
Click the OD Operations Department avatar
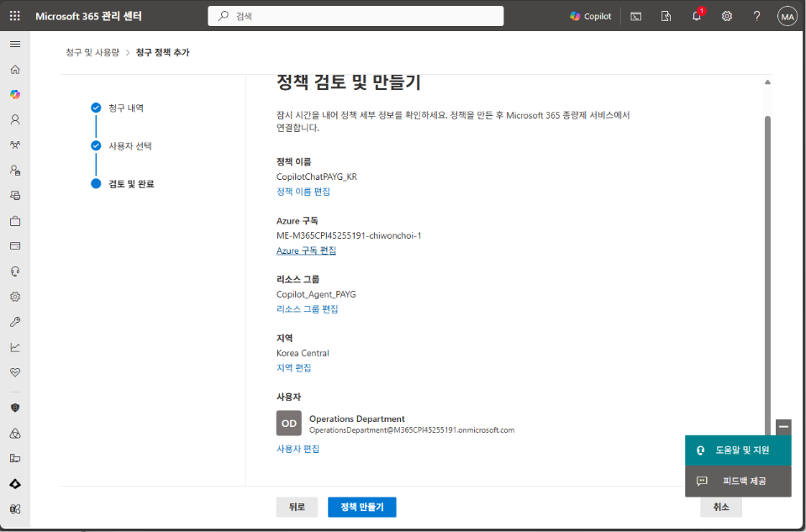click(289, 424)
